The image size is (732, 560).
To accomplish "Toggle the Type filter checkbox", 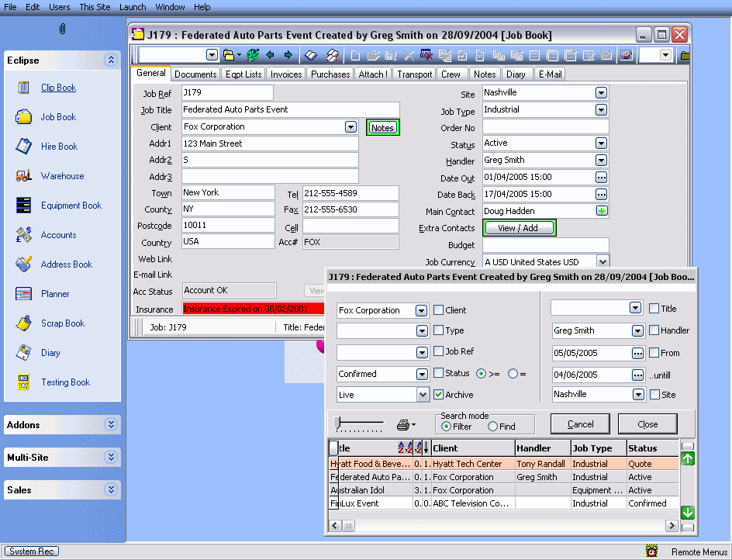I will tap(438, 330).
